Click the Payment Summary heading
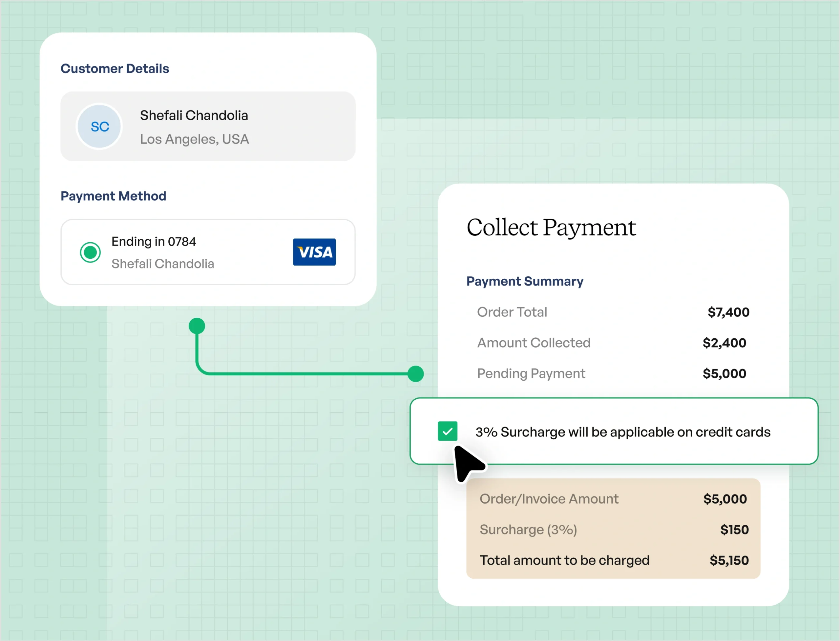Viewport: 840px width, 641px height. (525, 281)
